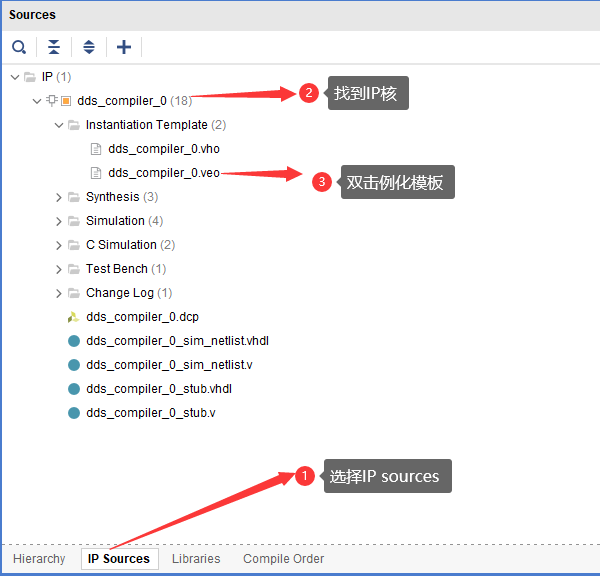The width and height of the screenshot is (600, 578).
Task: Select the Change Log (1) label
Action: [x=129, y=293]
